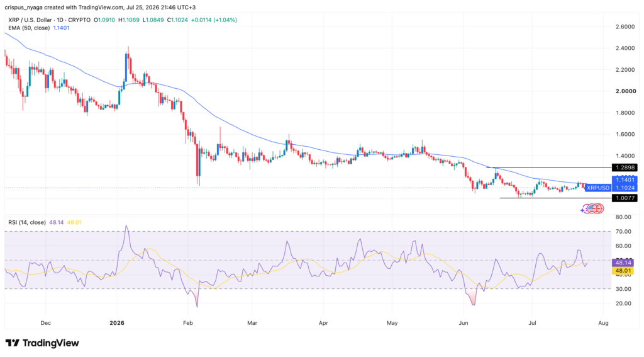The height and width of the screenshot is (357, 644).
Task: Select the EMA (50, close) indicator legend
Action: (29, 28)
